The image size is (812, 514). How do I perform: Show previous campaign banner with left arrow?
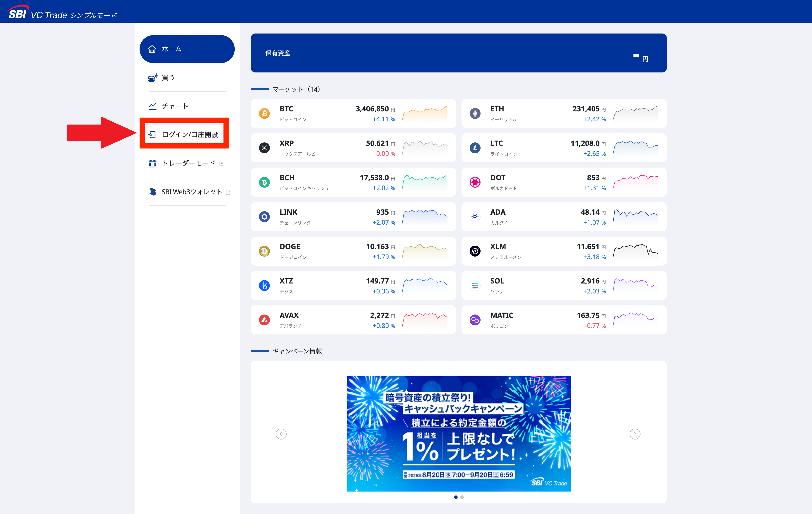[x=281, y=434]
